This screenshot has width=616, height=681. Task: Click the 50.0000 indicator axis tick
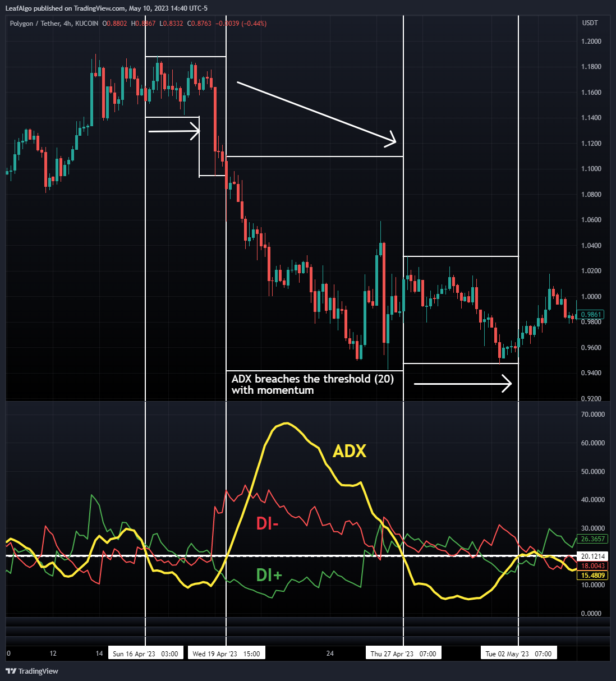pyautogui.click(x=593, y=472)
